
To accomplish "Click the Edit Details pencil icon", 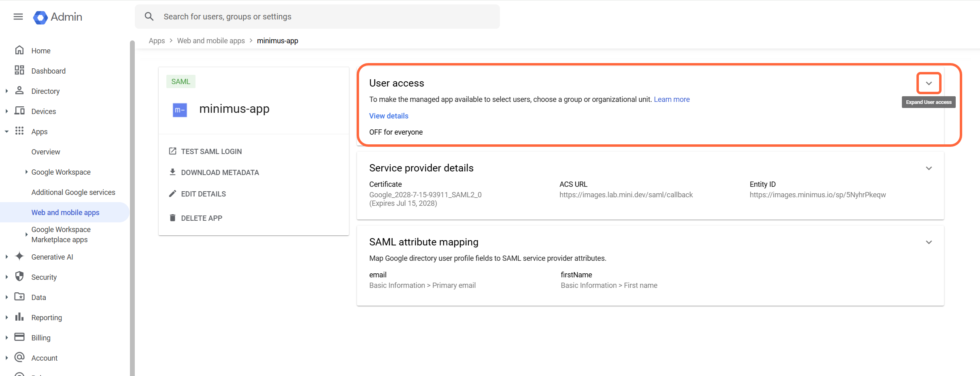I will tap(173, 193).
